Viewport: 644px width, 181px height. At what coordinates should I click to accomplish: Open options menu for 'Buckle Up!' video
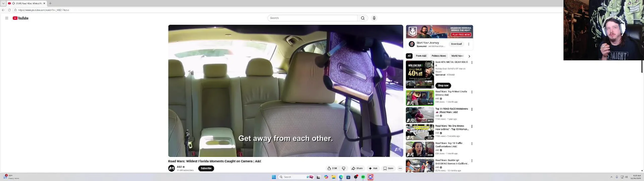click(x=472, y=161)
